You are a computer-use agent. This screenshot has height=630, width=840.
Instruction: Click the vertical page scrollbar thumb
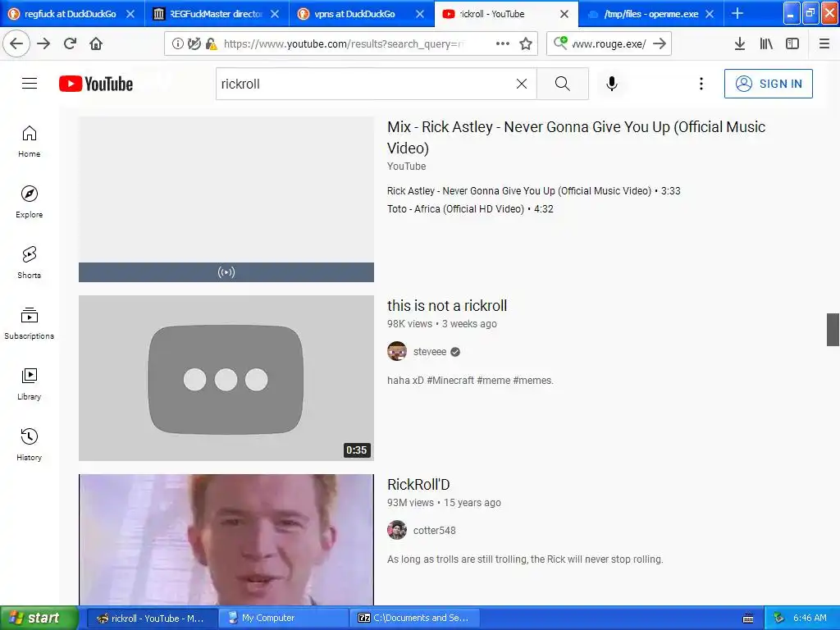[x=833, y=330]
